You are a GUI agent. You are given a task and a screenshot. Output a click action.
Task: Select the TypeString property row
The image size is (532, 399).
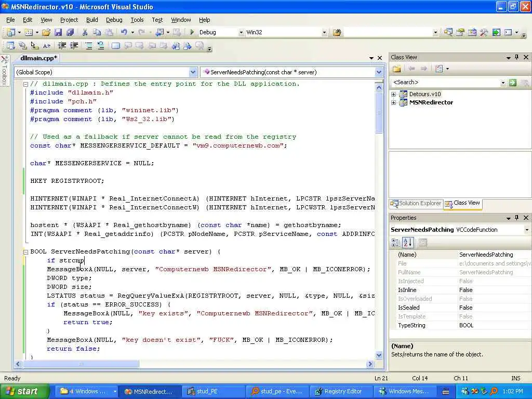click(461, 325)
